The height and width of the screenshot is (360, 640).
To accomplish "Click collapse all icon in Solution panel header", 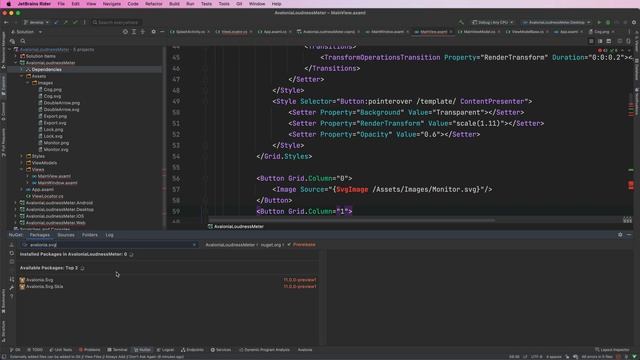I will point(142,32).
